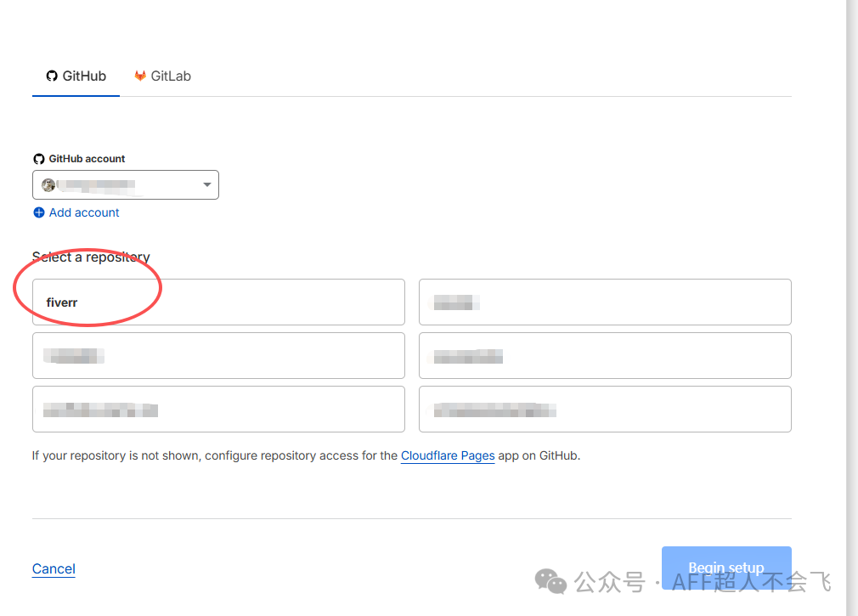Select the fiverr repository

(218, 302)
